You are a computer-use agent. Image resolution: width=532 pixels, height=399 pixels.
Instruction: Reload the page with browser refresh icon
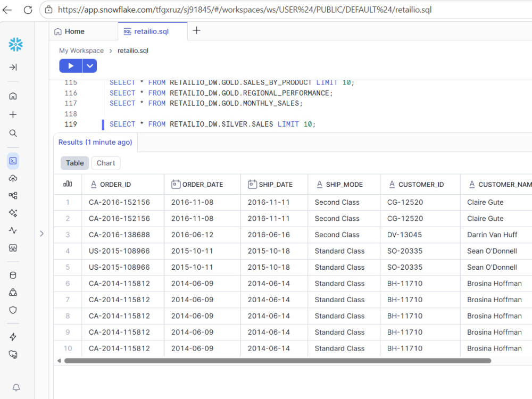pyautogui.click(x=28, y=10)
